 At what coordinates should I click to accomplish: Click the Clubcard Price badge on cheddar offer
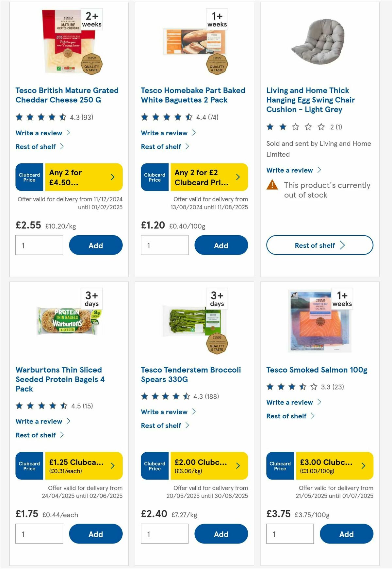coord(29,177)
